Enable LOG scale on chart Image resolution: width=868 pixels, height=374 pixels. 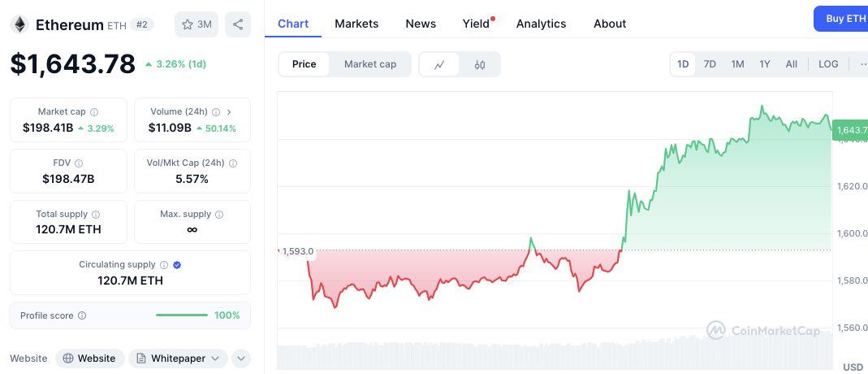828,64
